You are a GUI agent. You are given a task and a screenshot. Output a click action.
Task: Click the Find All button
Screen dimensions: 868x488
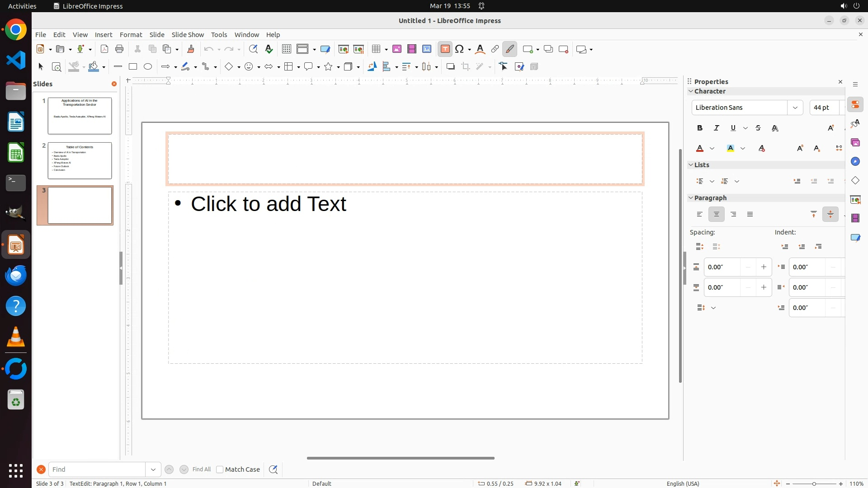[201, 469]
